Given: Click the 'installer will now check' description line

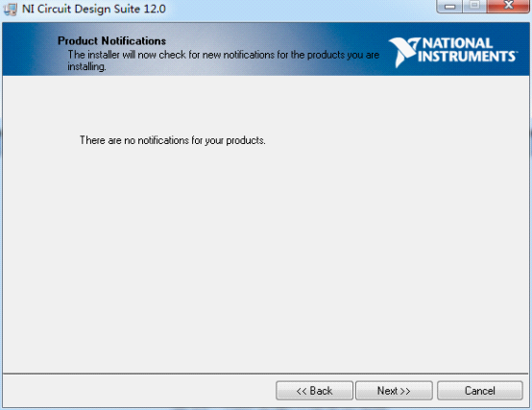Looking at the screenshot, I should pos(223,55).
